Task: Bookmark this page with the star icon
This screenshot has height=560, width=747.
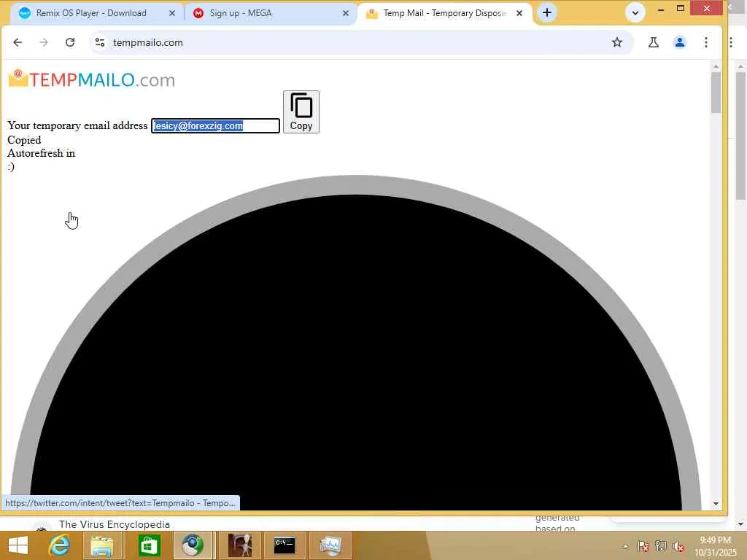Action: tap(617, 42)
